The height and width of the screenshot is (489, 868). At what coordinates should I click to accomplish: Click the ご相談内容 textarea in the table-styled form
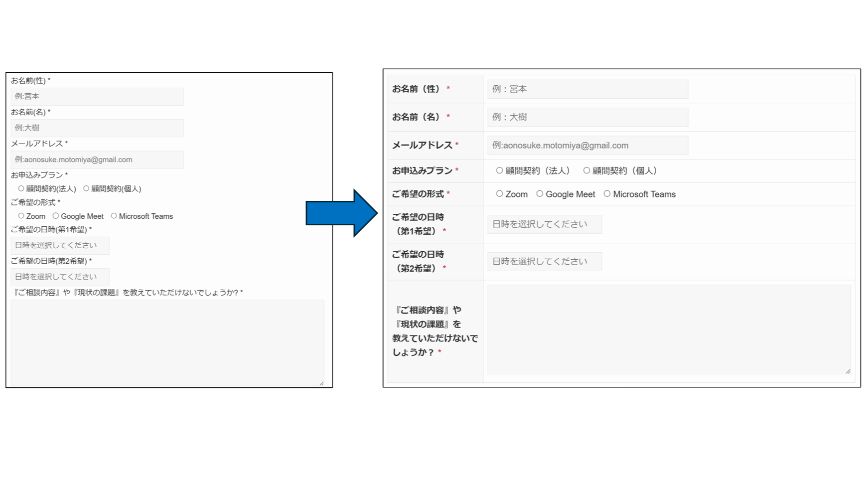tap(668, 329)
